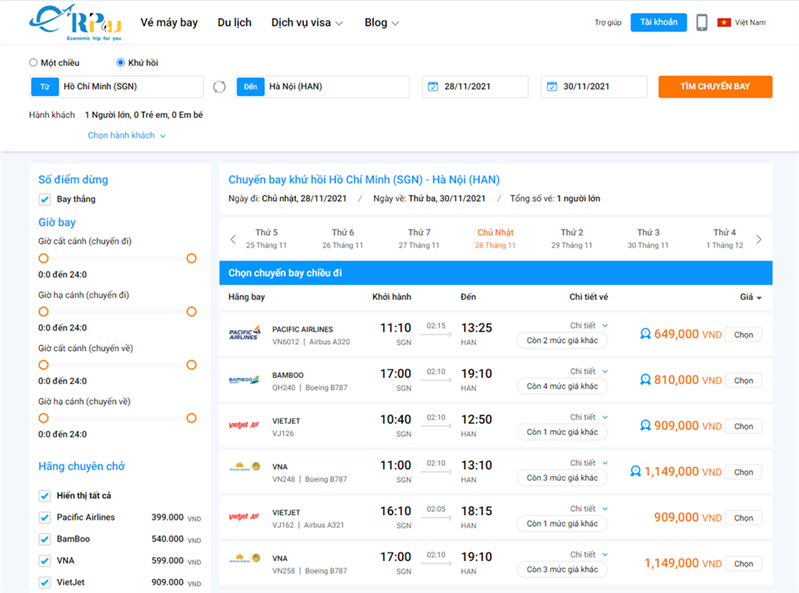
Task: Uncheck VNA carrier filter
Action: tap(45, 561)
